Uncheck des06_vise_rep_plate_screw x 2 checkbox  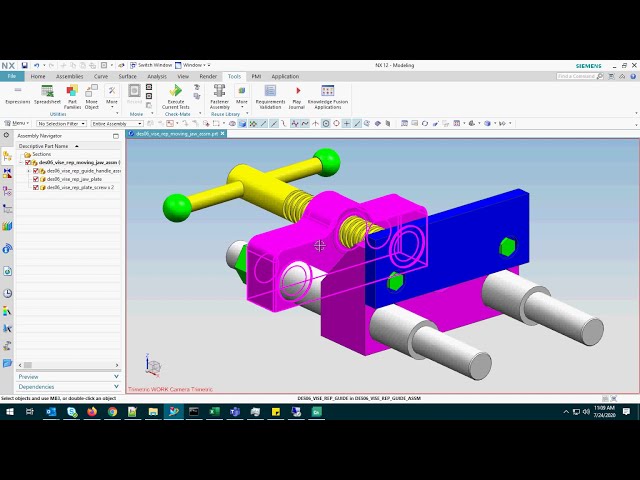tap(36, 188)
